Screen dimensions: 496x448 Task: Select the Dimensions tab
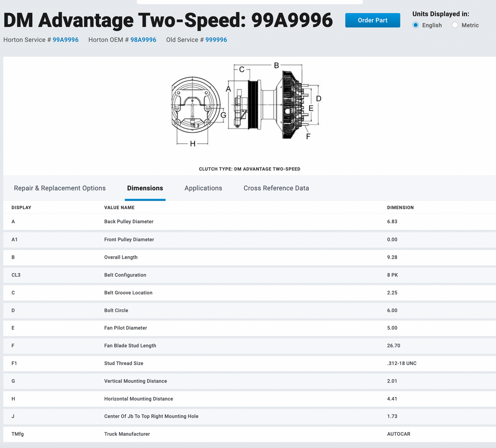pos(145,188)
